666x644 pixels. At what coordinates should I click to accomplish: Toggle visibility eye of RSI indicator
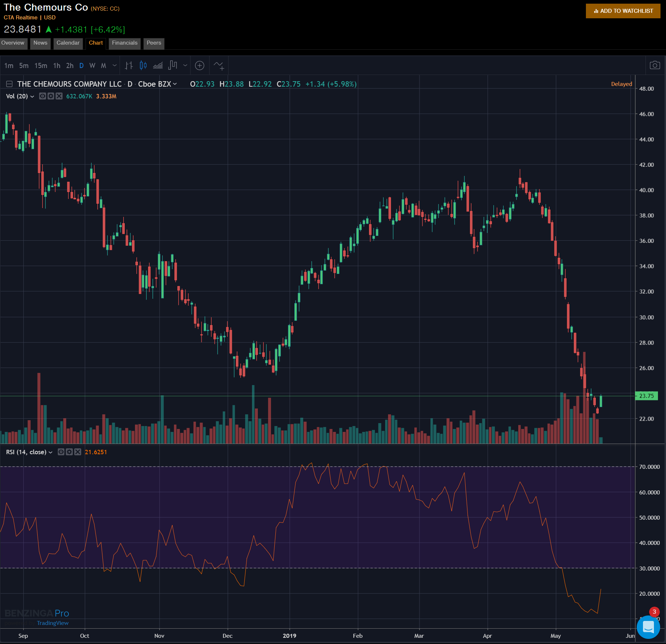click(x=61, y=452)
